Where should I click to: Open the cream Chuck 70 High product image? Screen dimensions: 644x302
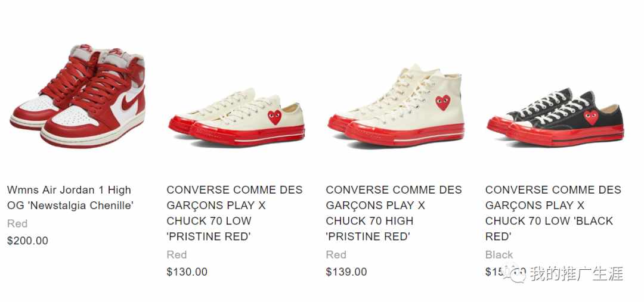396,106
